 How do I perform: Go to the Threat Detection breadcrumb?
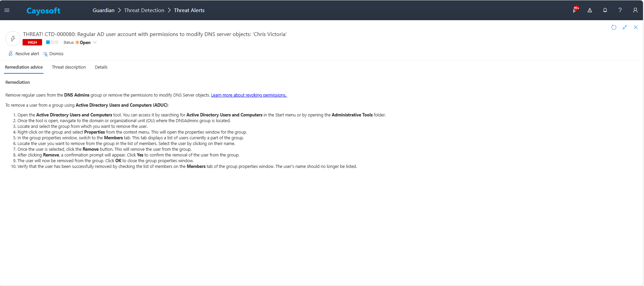click(x=144, y=10)
